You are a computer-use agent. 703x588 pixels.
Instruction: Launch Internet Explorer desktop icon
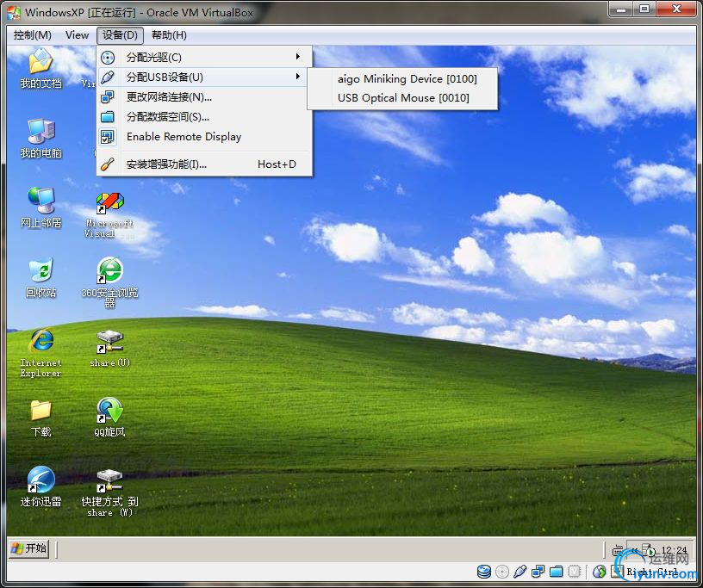[x=40, y=353]
